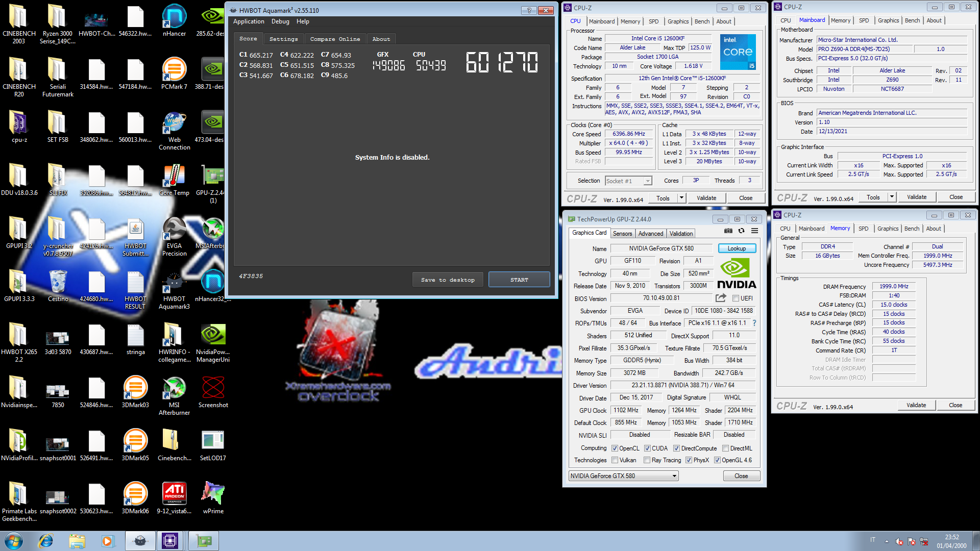This screenshot has height=551, width=980.
Task: Open Windows Explorer taskbar icon
Action: tap(77, 541)
